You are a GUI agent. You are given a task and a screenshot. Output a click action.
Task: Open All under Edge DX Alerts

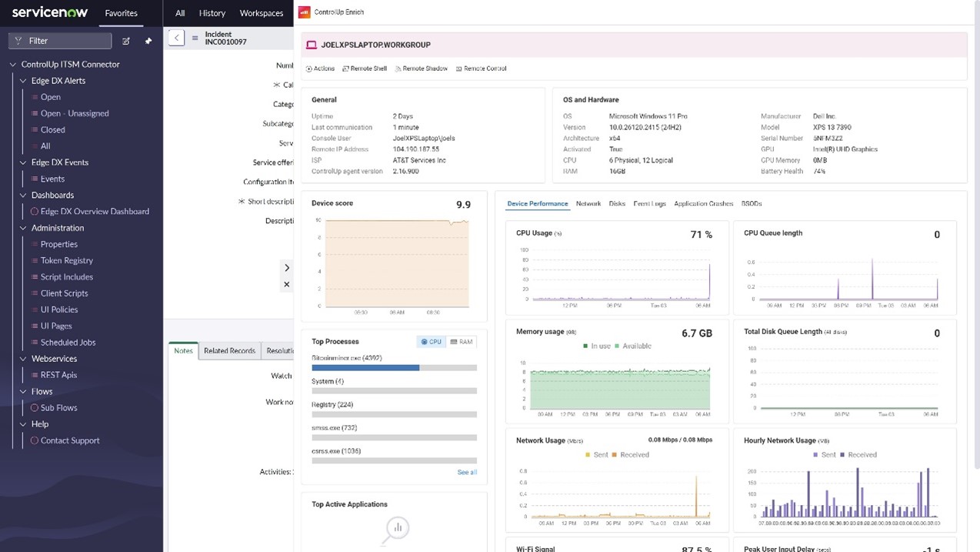tap(45, 146)
